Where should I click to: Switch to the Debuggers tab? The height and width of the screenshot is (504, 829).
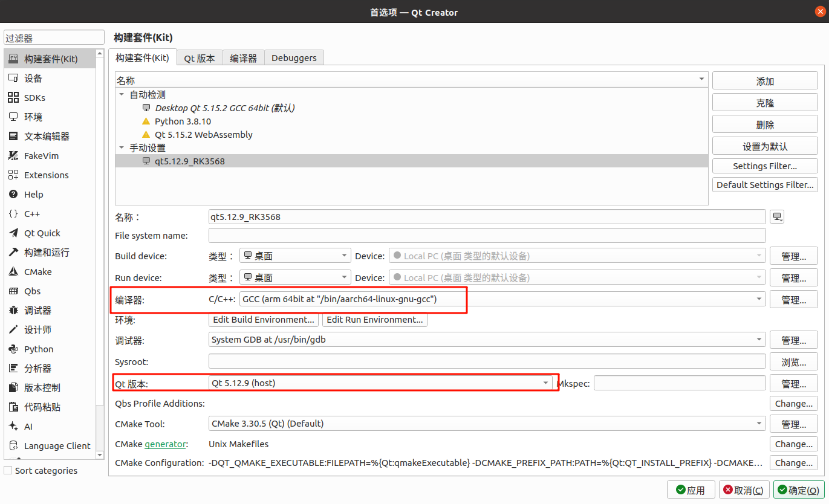point(294,58)
